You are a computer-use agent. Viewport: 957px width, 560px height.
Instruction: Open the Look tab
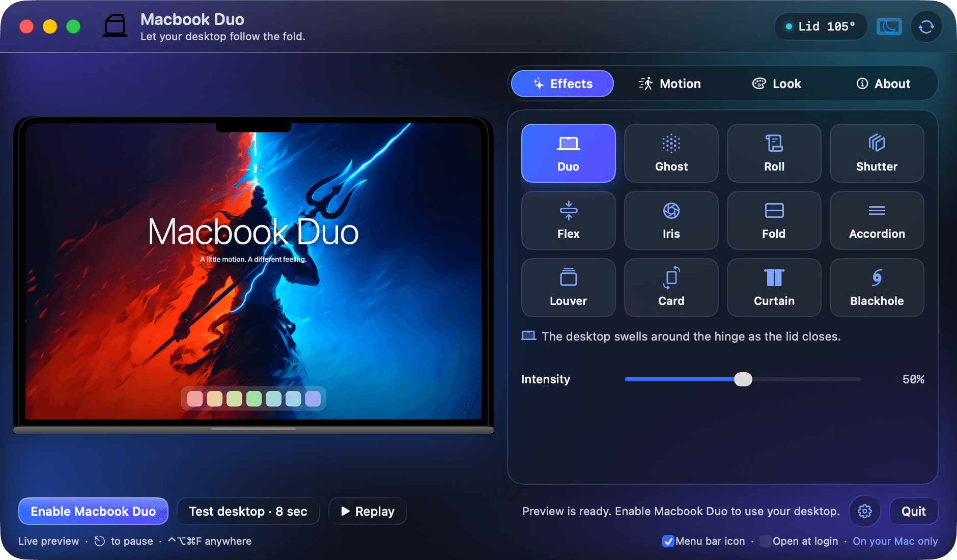pos(777,83)
